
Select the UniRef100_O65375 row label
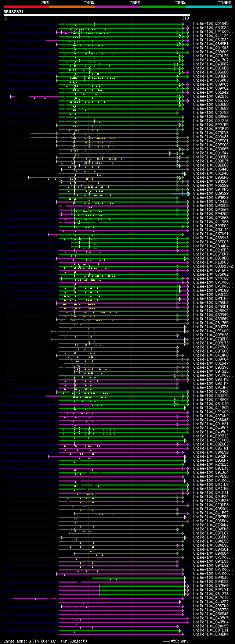click(211, 396)
